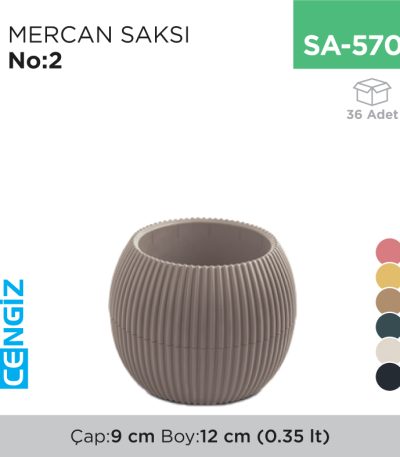
Task: Choose the cream beige color swatch
Action: (389, 351)
